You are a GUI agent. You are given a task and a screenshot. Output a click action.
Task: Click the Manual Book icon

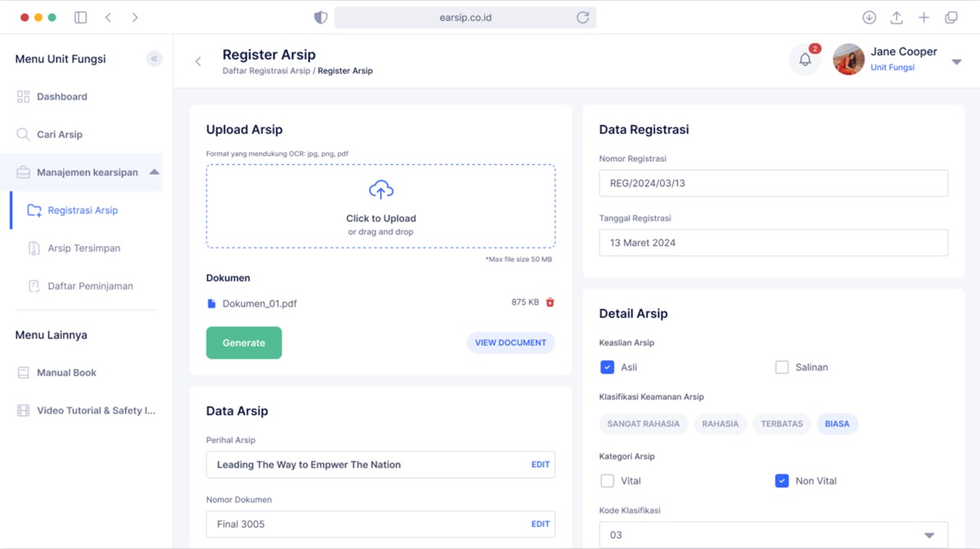pyautogui.click(x=23, y=373)
